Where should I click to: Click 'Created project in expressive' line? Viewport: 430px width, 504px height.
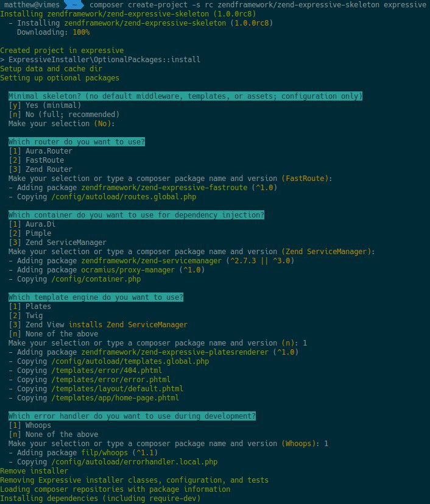pyautogui.click(x=62, y=51)
